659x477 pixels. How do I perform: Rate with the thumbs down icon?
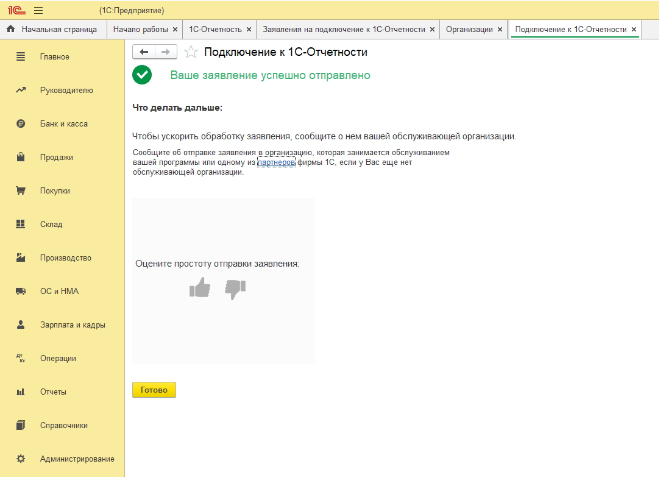point(235,289)
